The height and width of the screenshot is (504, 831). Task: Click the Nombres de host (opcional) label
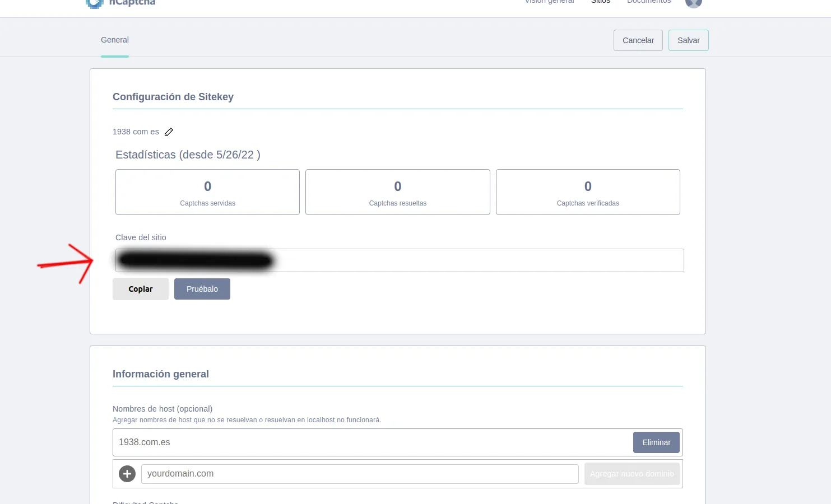163,409
